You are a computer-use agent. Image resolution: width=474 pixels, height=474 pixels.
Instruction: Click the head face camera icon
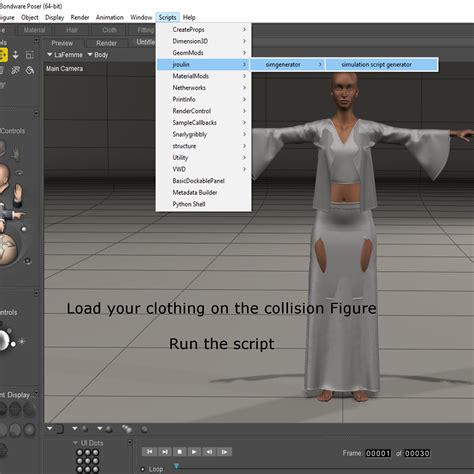(x=4, y=177)
